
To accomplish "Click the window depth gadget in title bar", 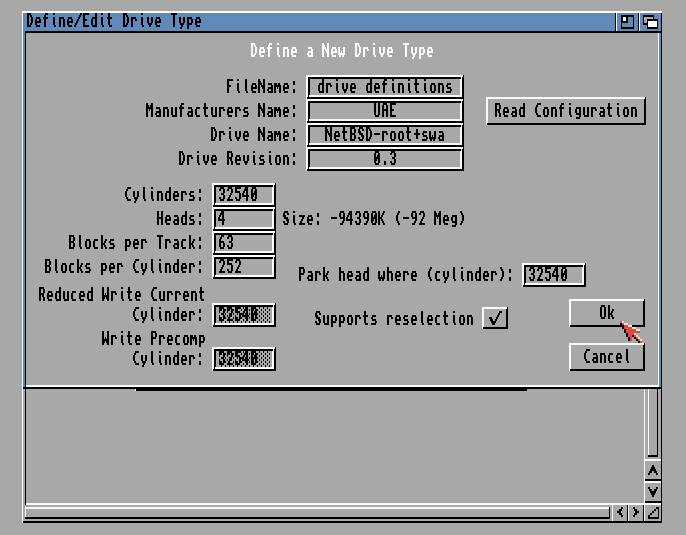I will coord(650,21).
